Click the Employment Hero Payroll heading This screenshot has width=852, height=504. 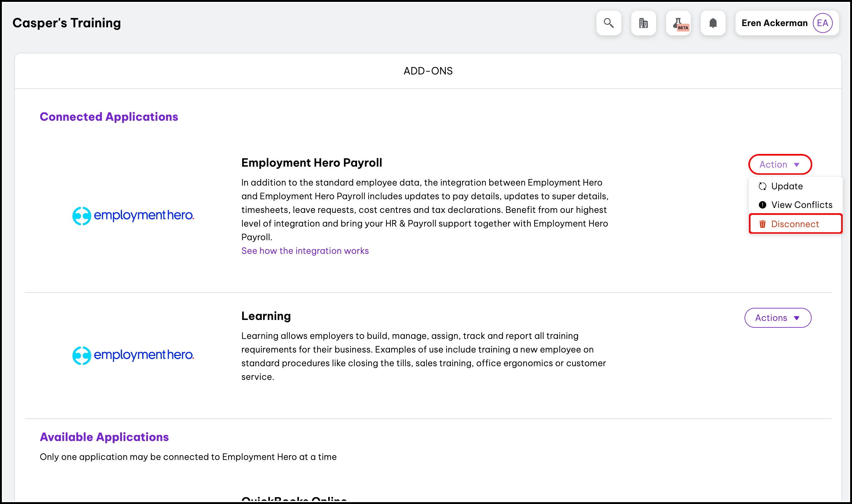[311, 163]
